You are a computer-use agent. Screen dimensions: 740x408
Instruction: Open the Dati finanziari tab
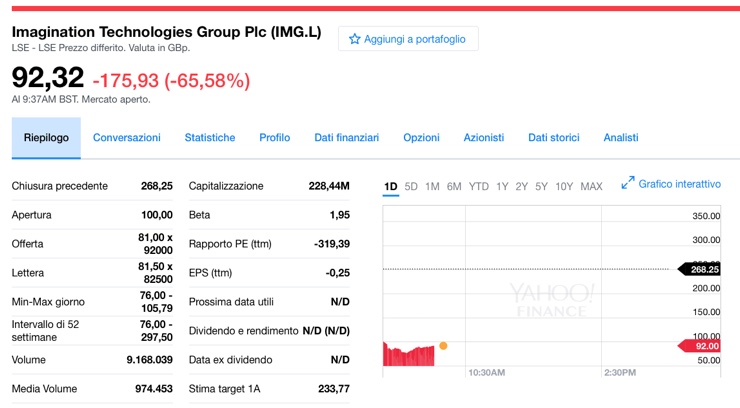click(346, 138)
